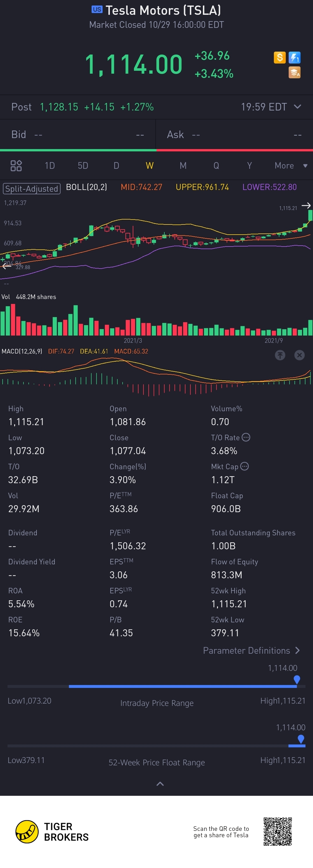Tap the Post market price 1,128.15
This screenshot has width=313, height=868.
[x=59, y=107]
